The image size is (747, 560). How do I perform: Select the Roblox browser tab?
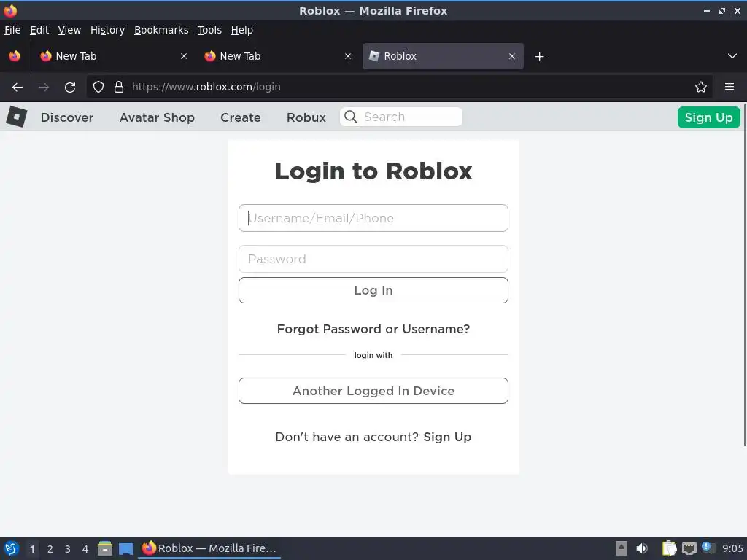pyautogui.click(x=443, y=56)
